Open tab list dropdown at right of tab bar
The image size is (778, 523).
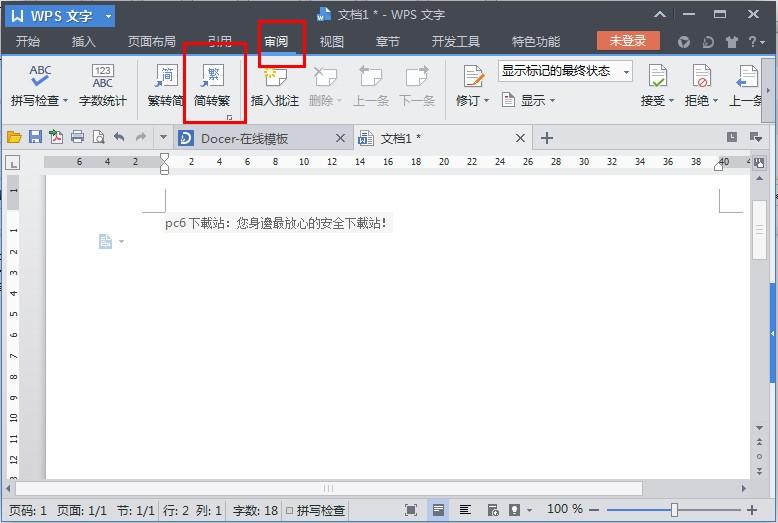[755, 137]
